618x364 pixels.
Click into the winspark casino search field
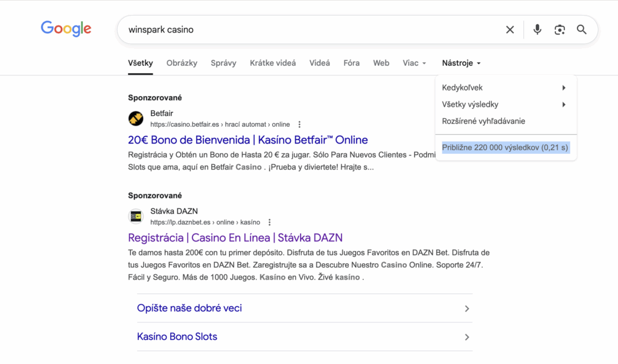pyautogui.click(x=302, y=30)
